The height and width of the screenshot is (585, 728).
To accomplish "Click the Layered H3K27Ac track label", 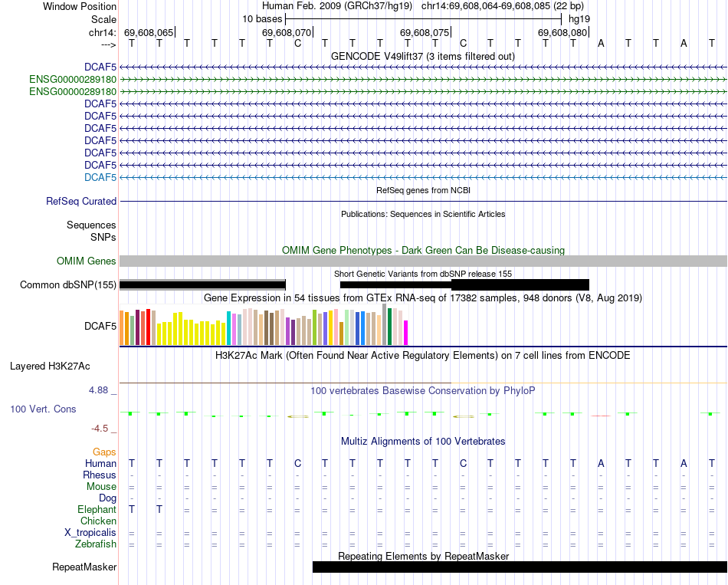I will coord(50,366).
